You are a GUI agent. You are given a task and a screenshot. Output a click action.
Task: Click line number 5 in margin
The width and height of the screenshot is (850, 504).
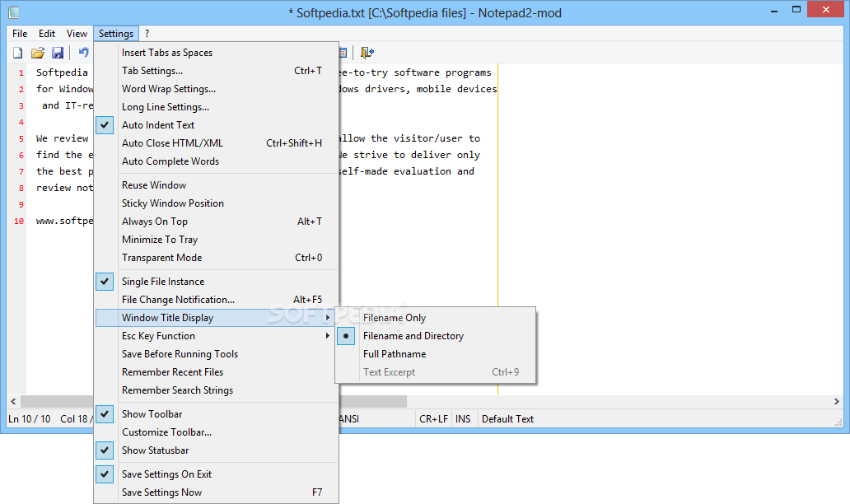click(x=21, y=138)
